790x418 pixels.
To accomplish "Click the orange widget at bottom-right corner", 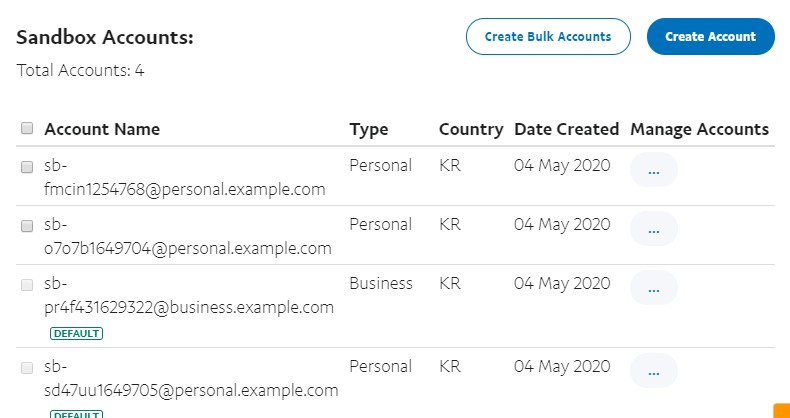I will click(782, 410).
